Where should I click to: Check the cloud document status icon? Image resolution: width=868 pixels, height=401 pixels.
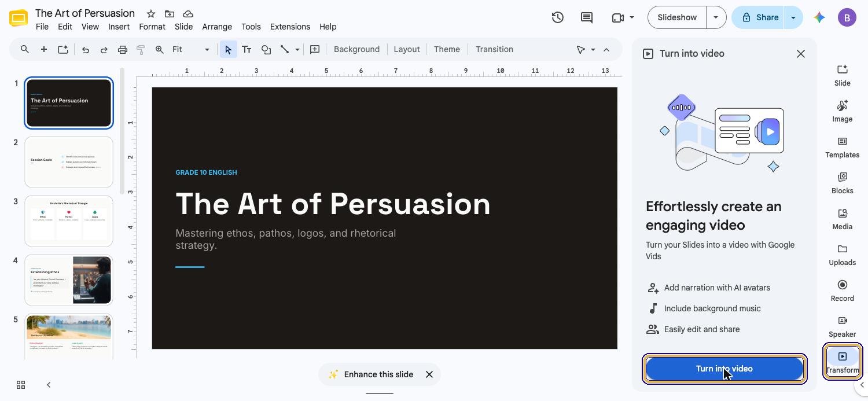pos(187,14)
